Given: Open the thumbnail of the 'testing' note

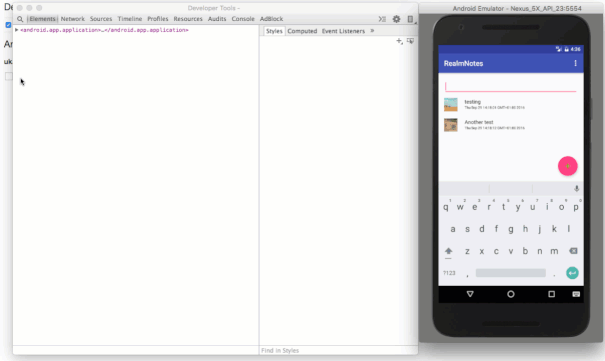Looking at the screenshot, I should coord(451,105).
